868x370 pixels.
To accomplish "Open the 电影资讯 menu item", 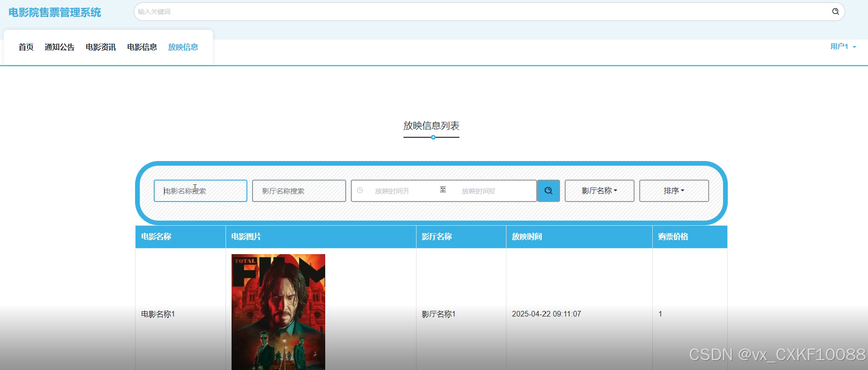I will (x=101, y=47).
